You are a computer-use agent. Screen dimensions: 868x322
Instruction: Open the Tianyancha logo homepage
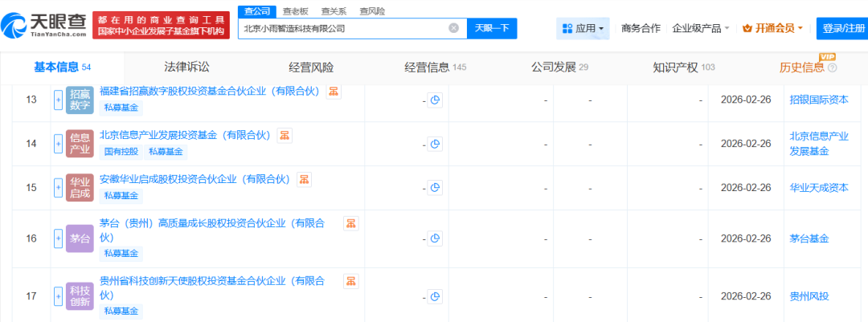tap(43, 24)
